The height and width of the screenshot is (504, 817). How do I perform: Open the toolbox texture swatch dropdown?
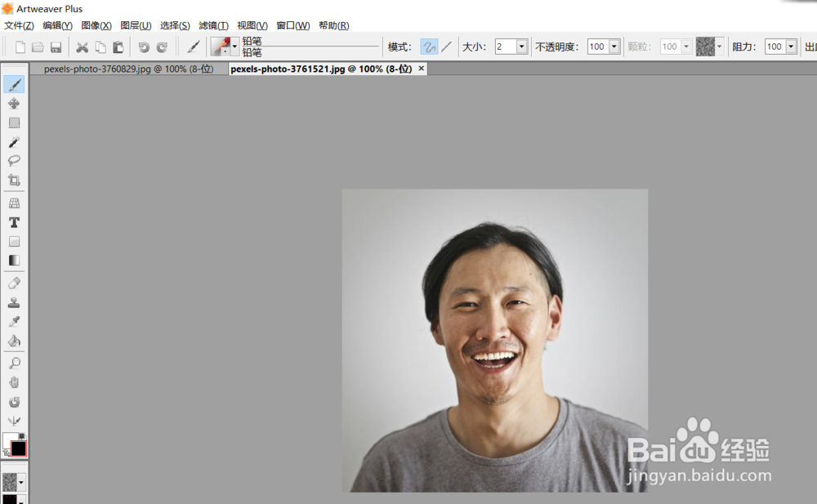point(21,483)
